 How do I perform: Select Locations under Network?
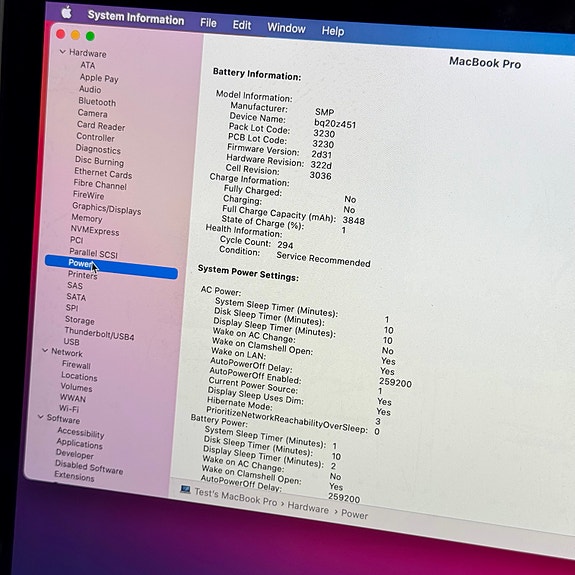tap(79, 377)
